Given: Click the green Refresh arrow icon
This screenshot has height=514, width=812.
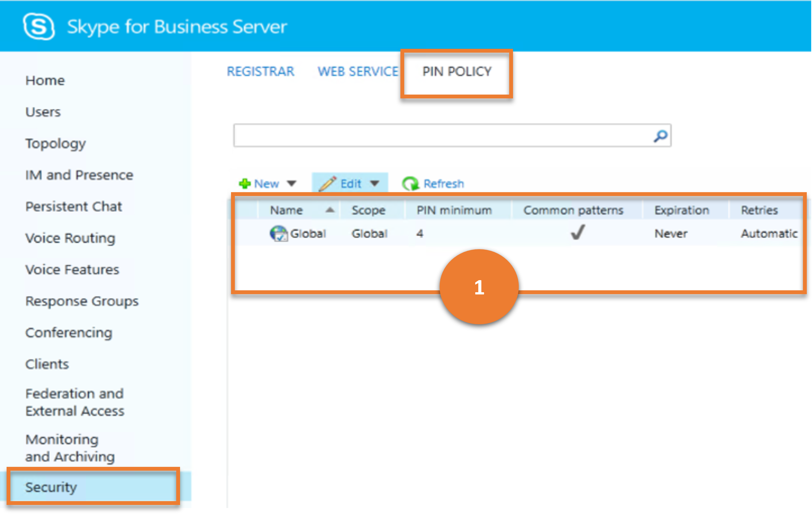Looking at the screenshot, I should tap(410, 183).
